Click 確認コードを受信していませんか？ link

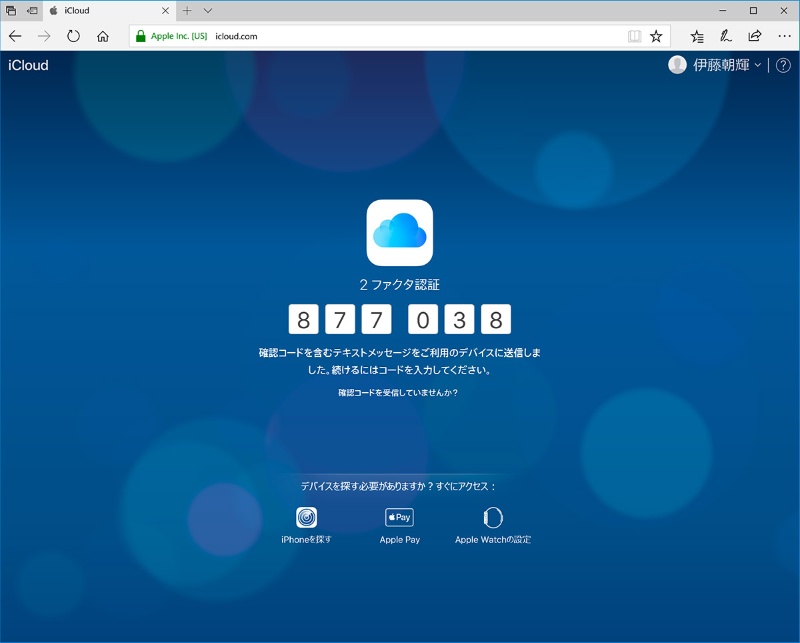pos(398,392)
